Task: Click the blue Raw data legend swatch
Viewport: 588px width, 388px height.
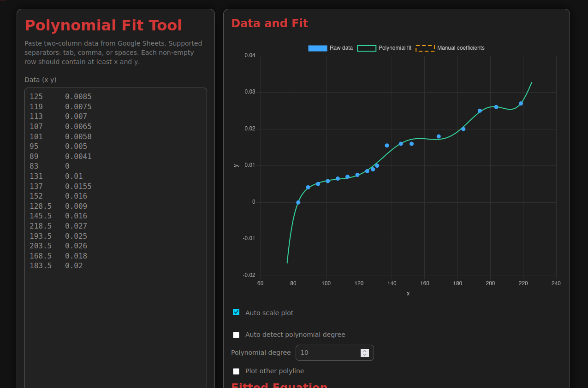Action: click(317, 48)
